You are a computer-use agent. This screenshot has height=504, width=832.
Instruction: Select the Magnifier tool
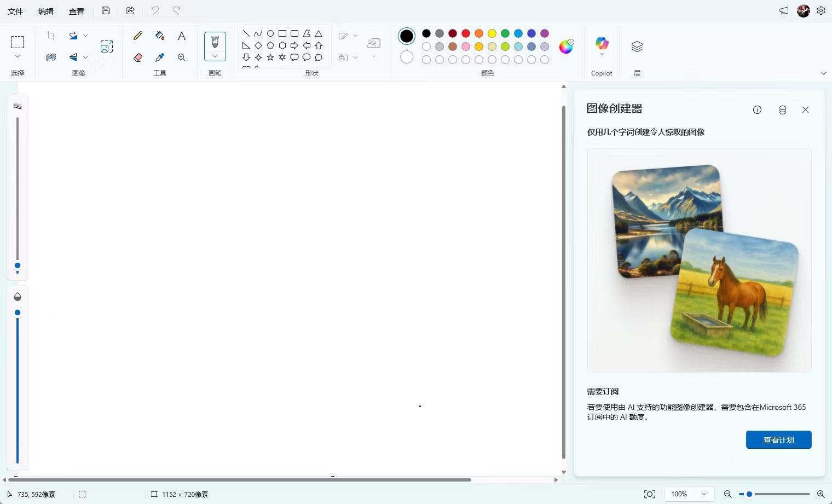click(182, 57)
